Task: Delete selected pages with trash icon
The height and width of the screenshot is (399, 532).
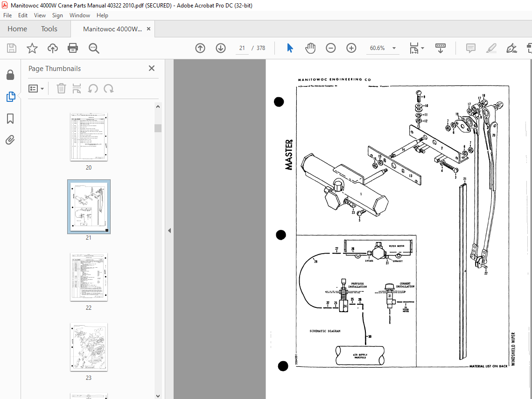Action: [x=61, y=89]
